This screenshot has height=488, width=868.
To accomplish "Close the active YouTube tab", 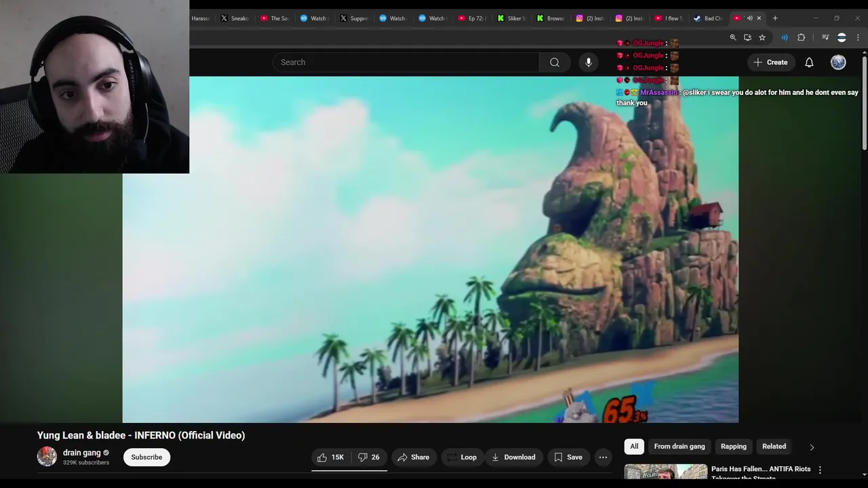I will 759,18.
